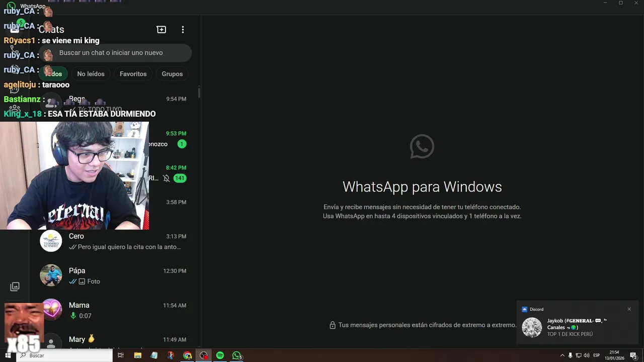Open WhatsApp from the taskbar
Screen dimensions: 644x362
[236, 355]
